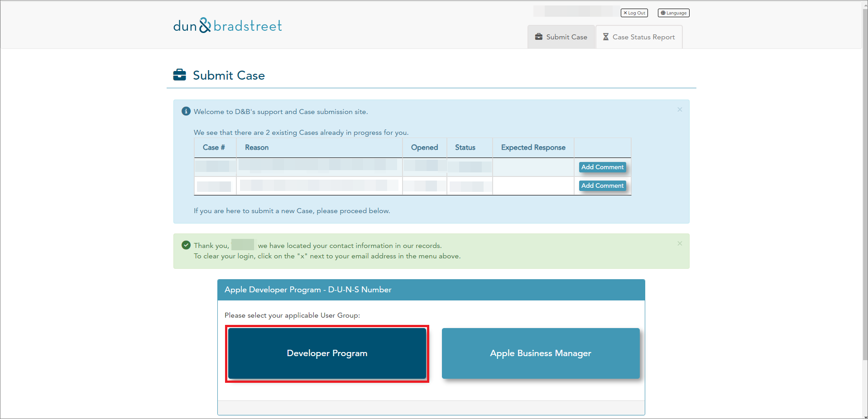Click the green checkmark icon

[x=186, y=245]
